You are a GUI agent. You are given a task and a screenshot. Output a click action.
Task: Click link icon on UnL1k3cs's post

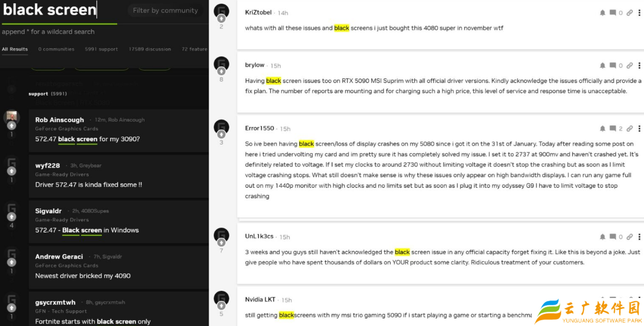629,237
